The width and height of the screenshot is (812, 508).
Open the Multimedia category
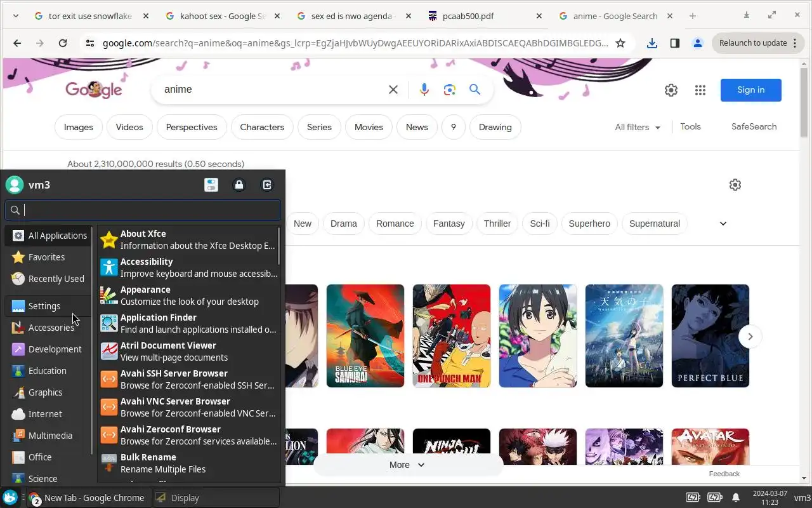click(x=49, y=436)
